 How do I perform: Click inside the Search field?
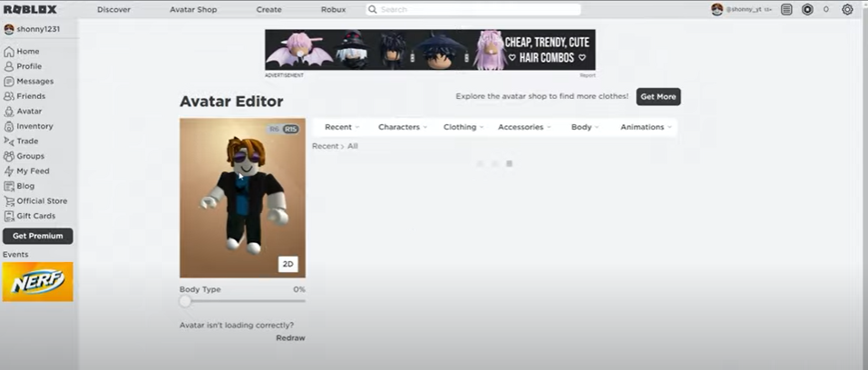473,9
